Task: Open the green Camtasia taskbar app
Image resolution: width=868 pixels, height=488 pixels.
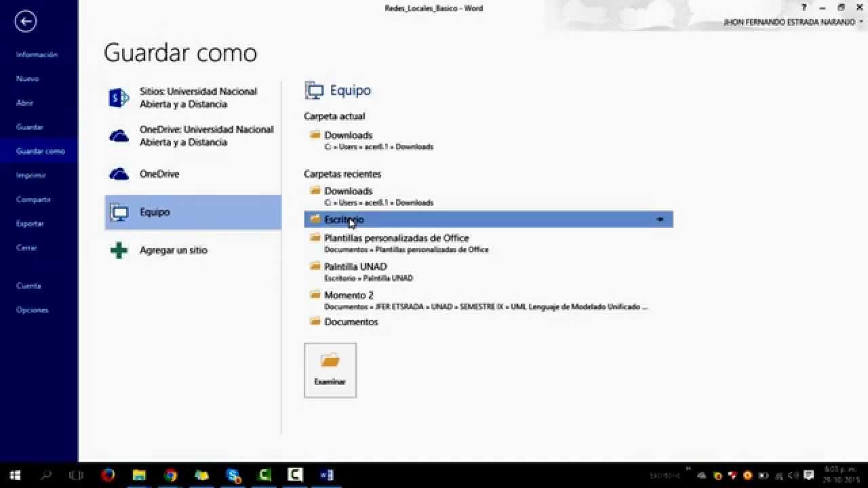Action: pos(265,475)
